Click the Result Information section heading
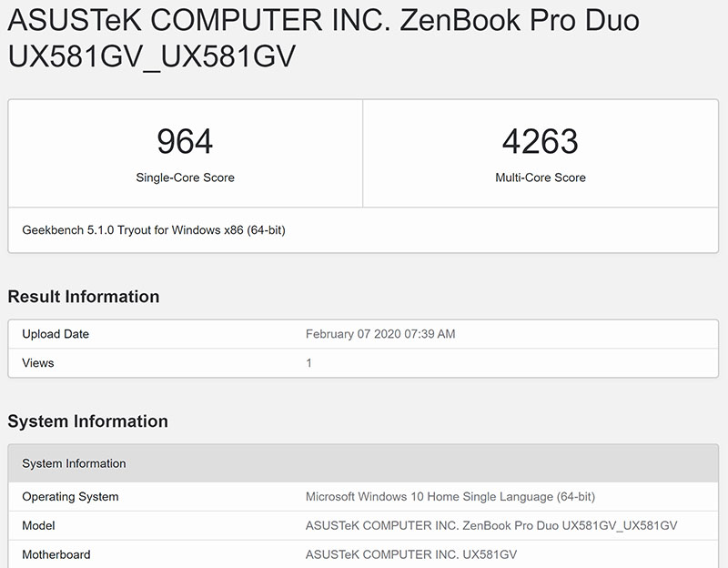Image resolution: width=728 pixels, height=568 pixels. point(83,297)
